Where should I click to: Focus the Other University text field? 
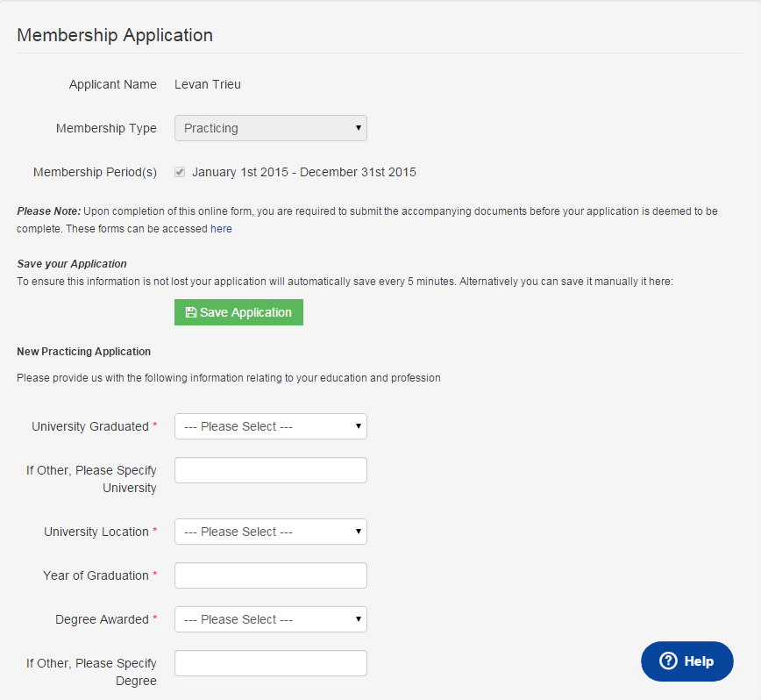(x=270, y=470)
